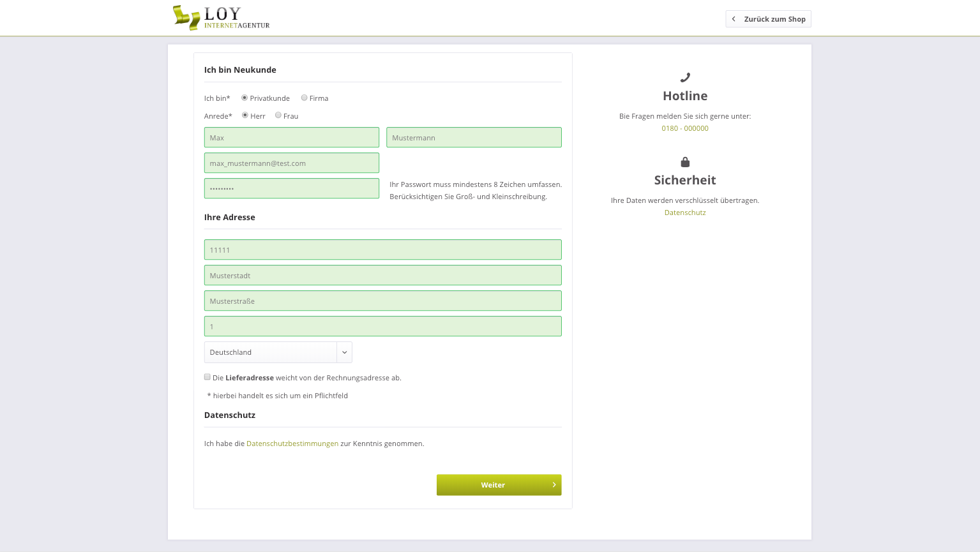Open the Deutschland country dropdown
The width and height of the screenshot is (980, 552).
point(278,352)
